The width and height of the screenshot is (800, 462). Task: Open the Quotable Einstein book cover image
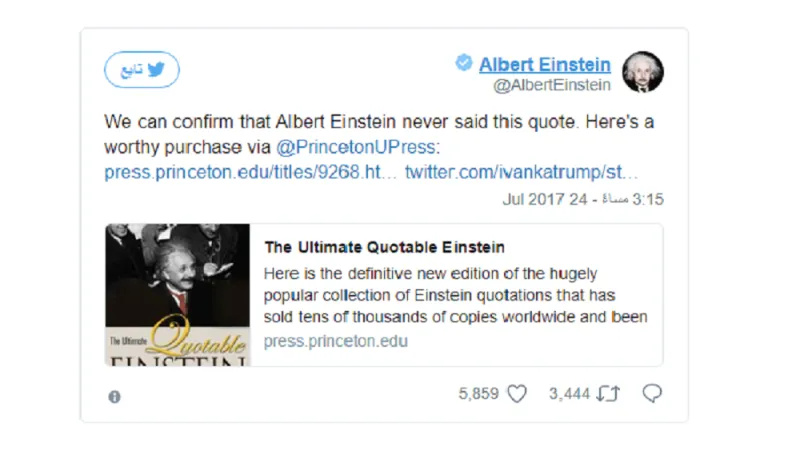click(178, 295)
